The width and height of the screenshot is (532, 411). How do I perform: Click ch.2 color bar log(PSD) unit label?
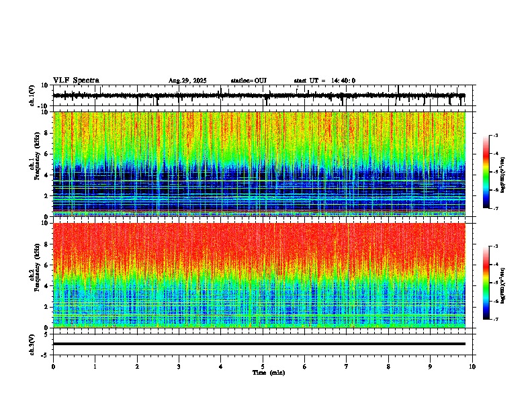click(503, 285)
